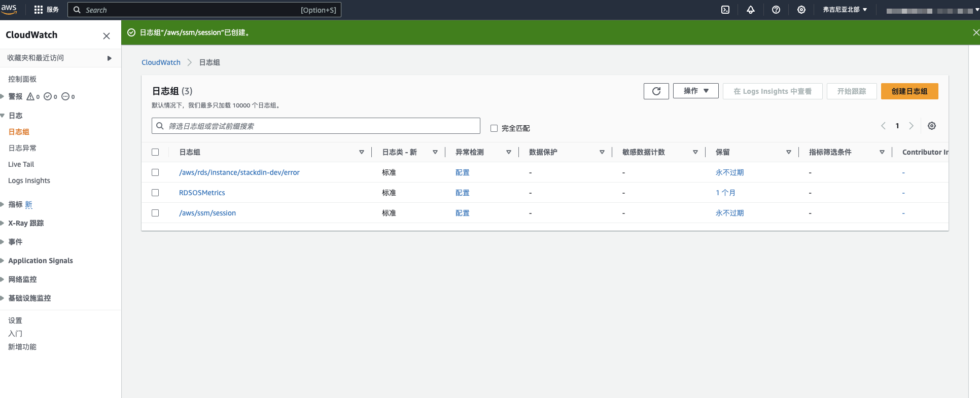Expand the X-Ray 跟踪 section
980x398 pixels.
(x=2, y=223)
